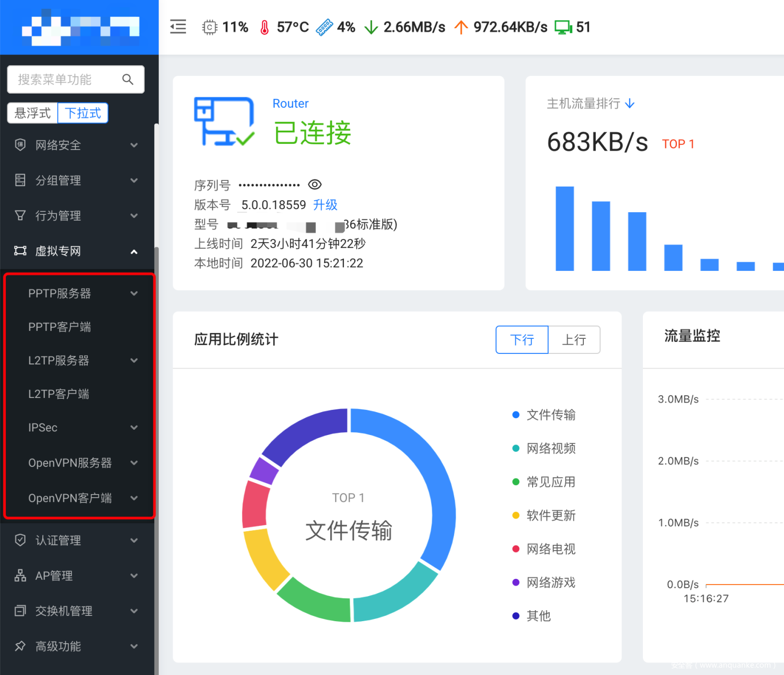Click the 高级功能 pin icon
This screenshot has width=784, height=675.
pos(20,646)
